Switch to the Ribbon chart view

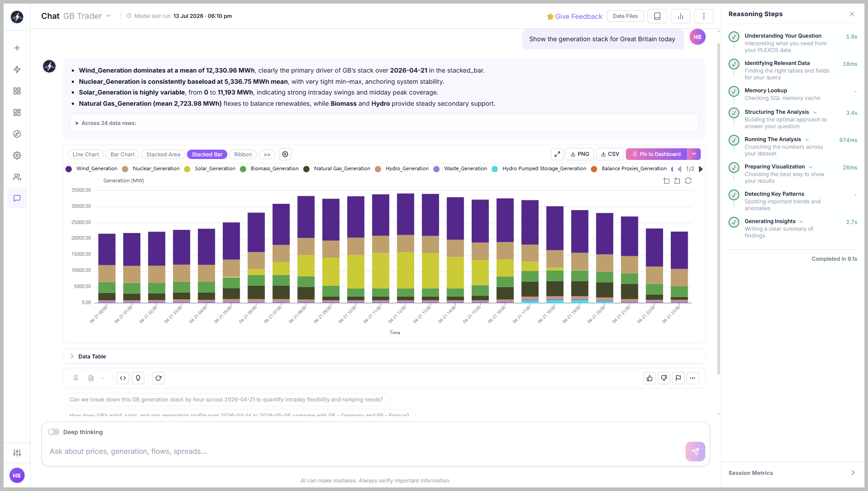243,155
